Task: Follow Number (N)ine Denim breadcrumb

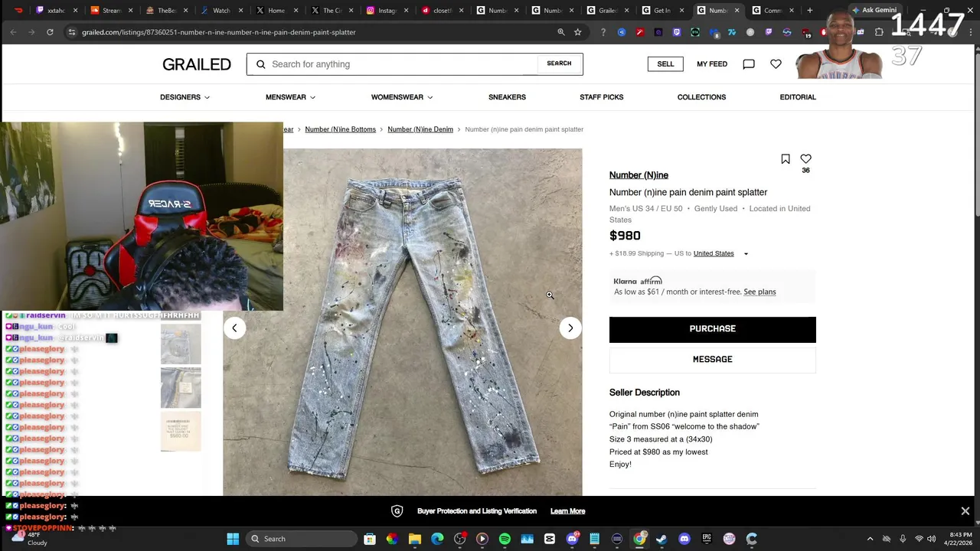Action: (420, 129)
